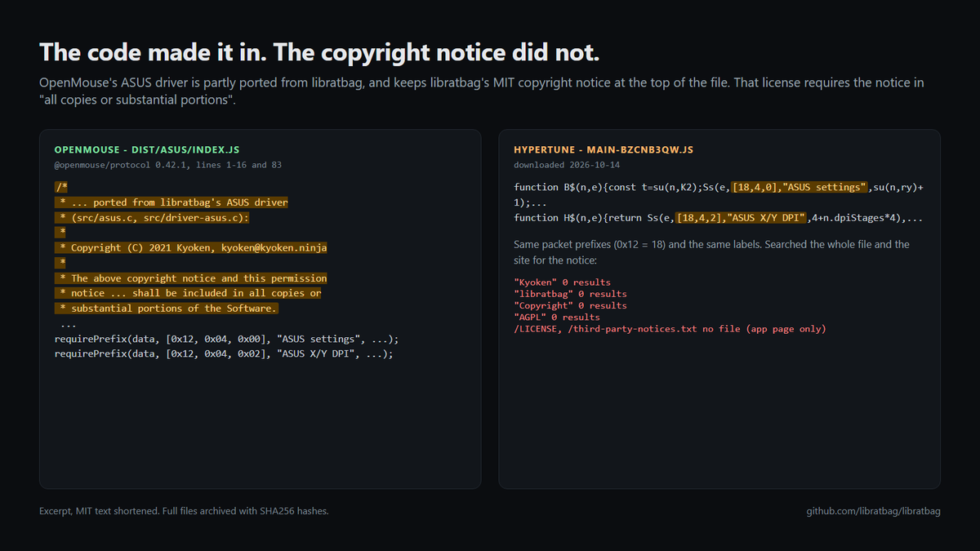Click the requirePrefix line containing [0x12, 0x04, 0x00]
The height and width of the screenshot is (551, 980).
point(226,339)
